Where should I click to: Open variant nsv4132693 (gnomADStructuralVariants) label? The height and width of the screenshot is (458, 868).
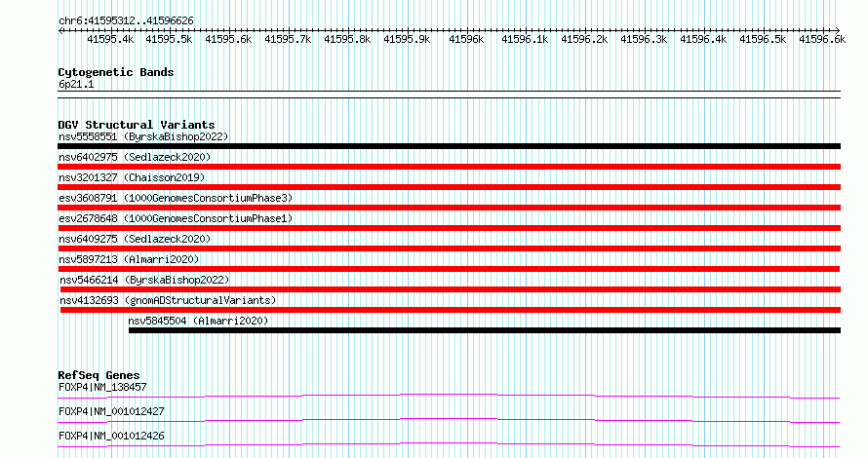coord(168,300)
